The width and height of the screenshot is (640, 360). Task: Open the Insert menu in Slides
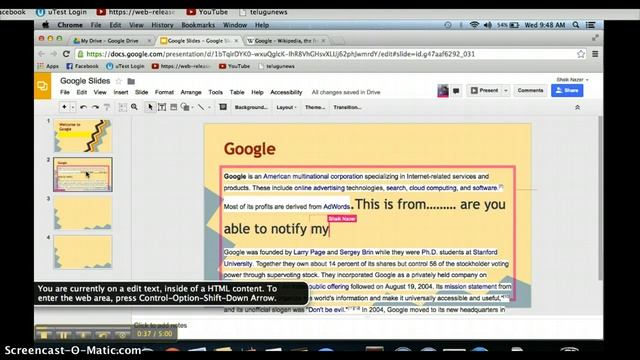pyautogui.click(x=121, y=92)
